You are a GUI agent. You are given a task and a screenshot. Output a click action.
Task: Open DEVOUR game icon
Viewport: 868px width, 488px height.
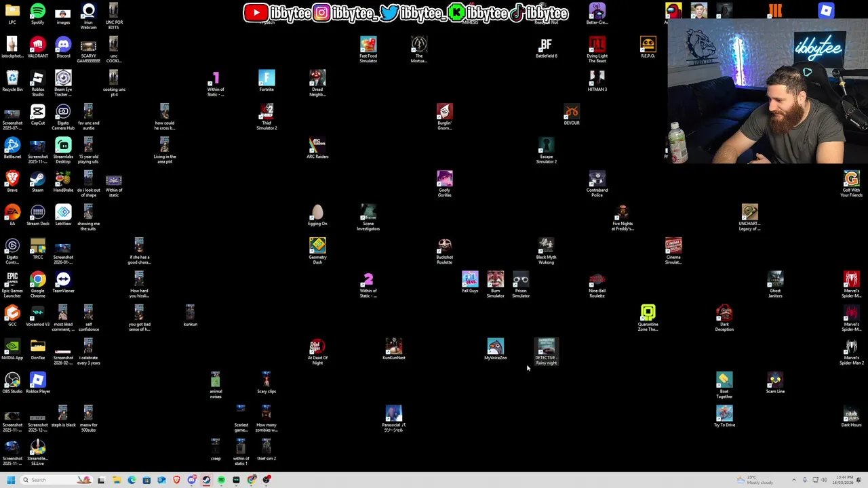click(x=572, y=115)
